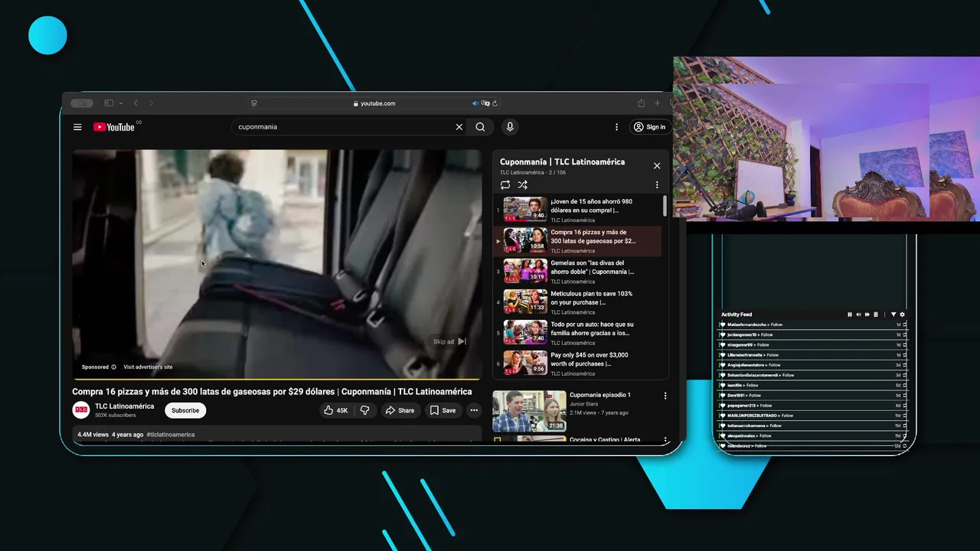Sign in to YouTube
980x551 pixels.
click(x=649, y=127)
